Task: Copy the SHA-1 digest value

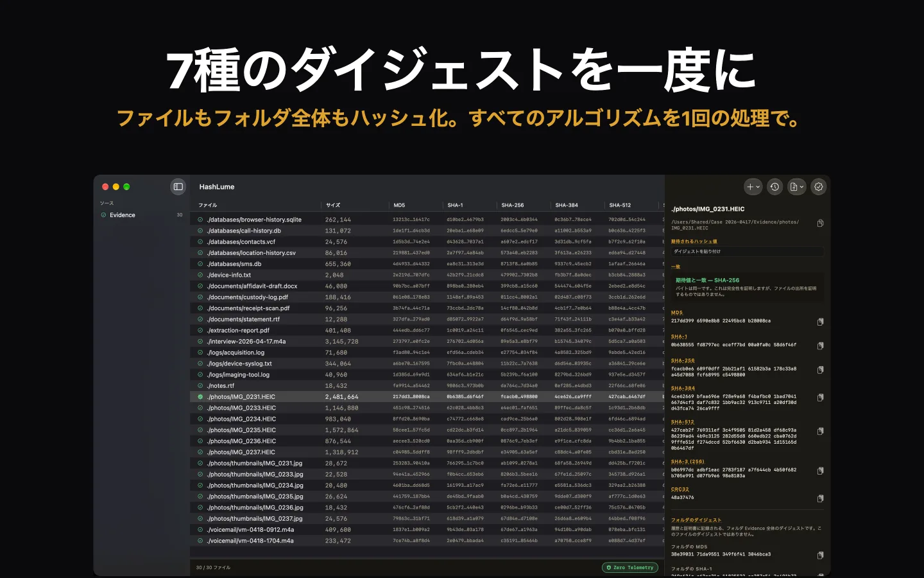Action: 820,346
